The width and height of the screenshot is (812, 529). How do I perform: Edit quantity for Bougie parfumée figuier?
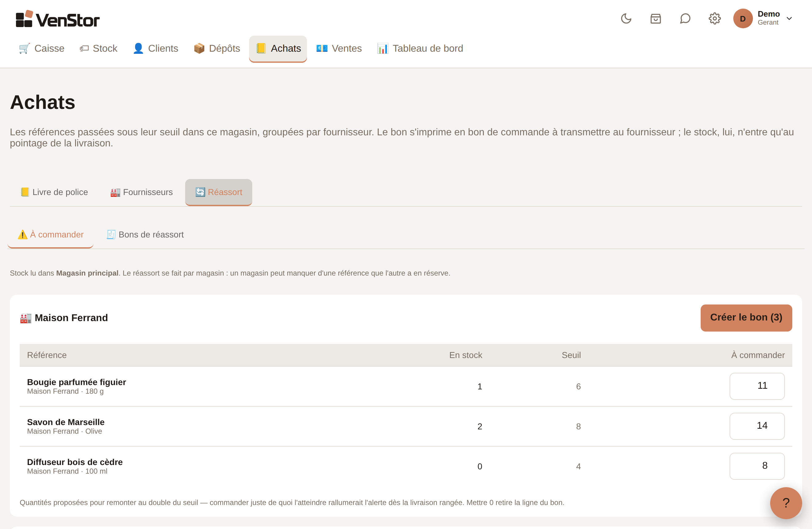(757, 386)
